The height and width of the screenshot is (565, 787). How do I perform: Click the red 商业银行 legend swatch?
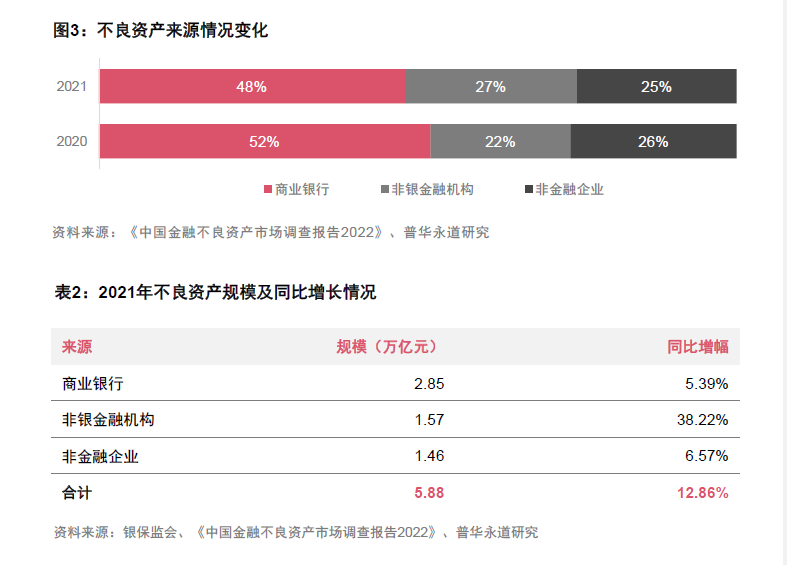(268, 189)
